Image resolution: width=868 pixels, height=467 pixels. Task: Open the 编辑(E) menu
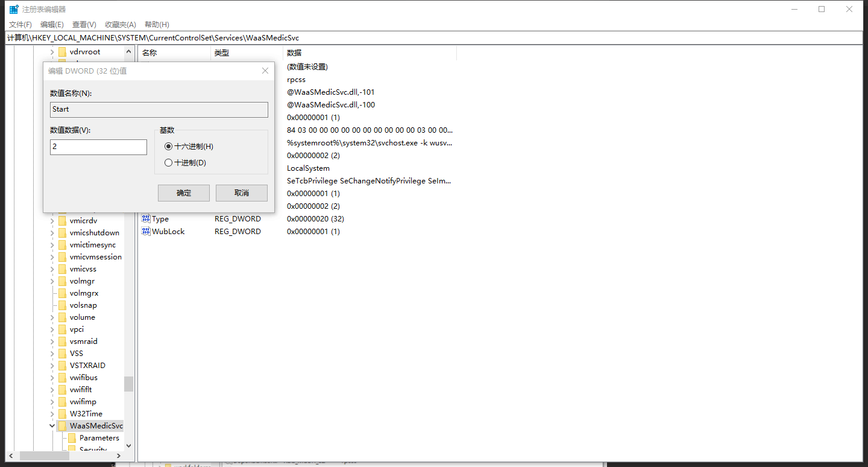52,25
